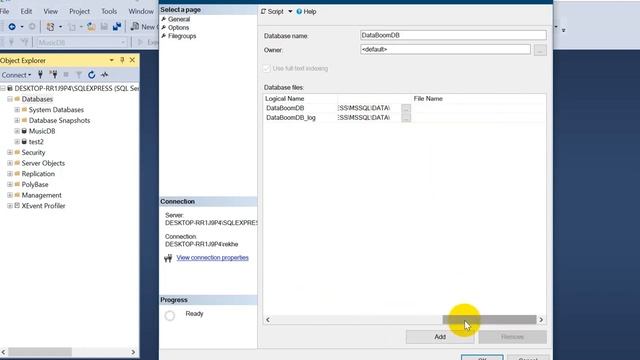Click the database files scrollbar left arrow

click(268, 320)
